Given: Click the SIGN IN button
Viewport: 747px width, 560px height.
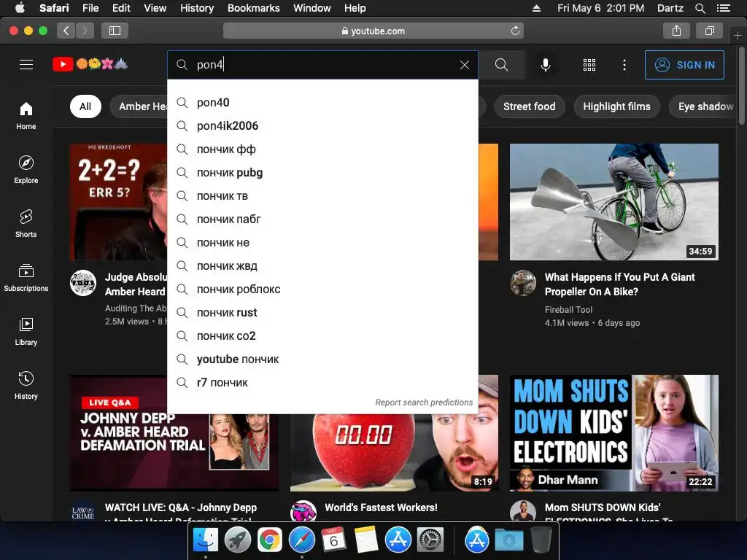Looking at the screenshot, I should coord(684,65).
